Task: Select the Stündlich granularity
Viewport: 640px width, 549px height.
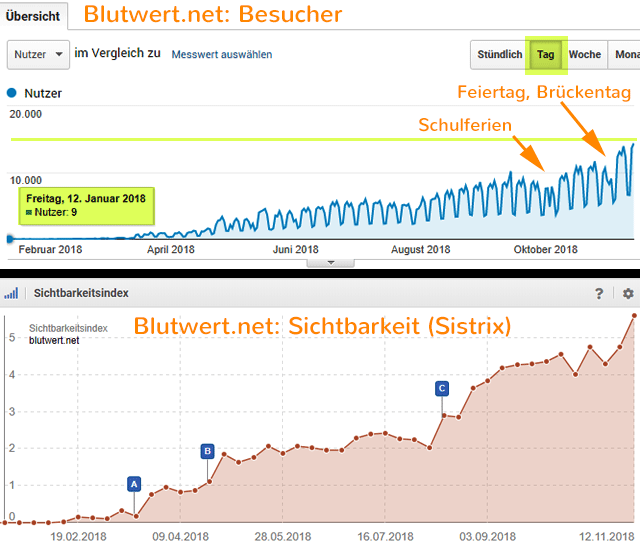Action: (499, 55)
